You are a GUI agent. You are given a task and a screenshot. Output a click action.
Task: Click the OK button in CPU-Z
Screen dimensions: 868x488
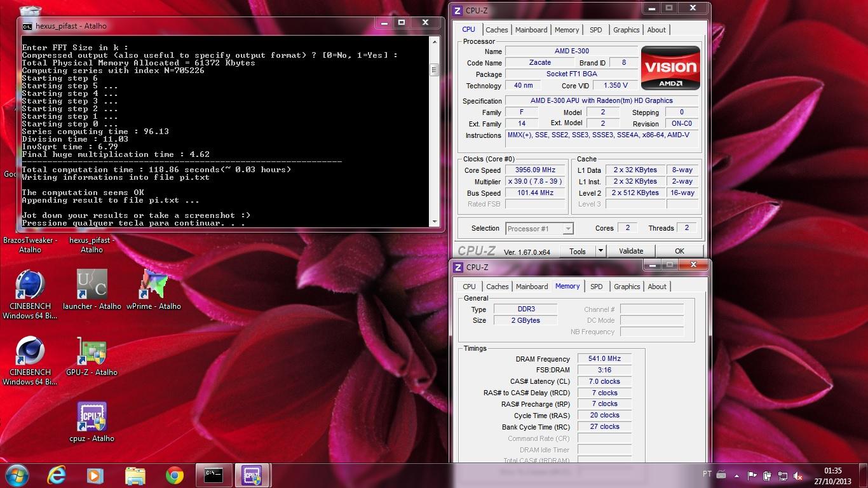click(x=679, y=251)
